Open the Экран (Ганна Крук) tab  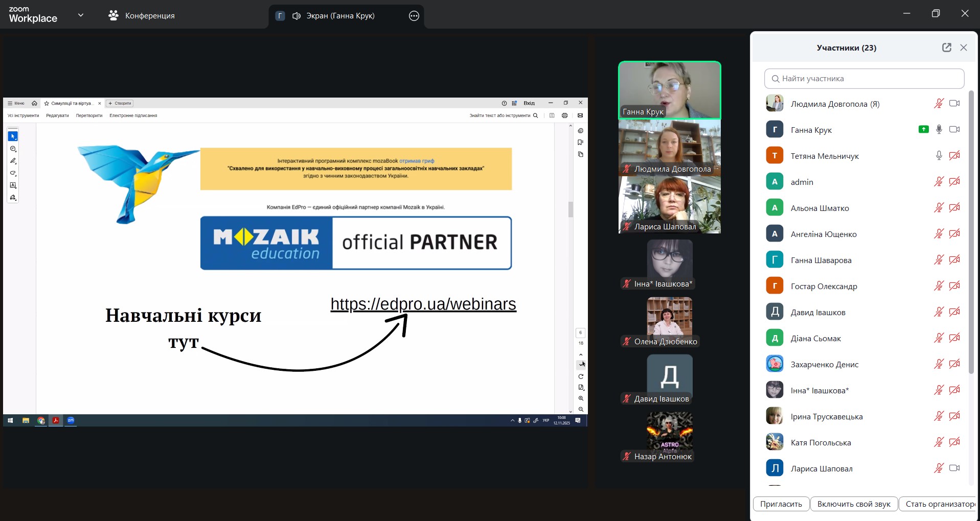(x=340, y=16)
